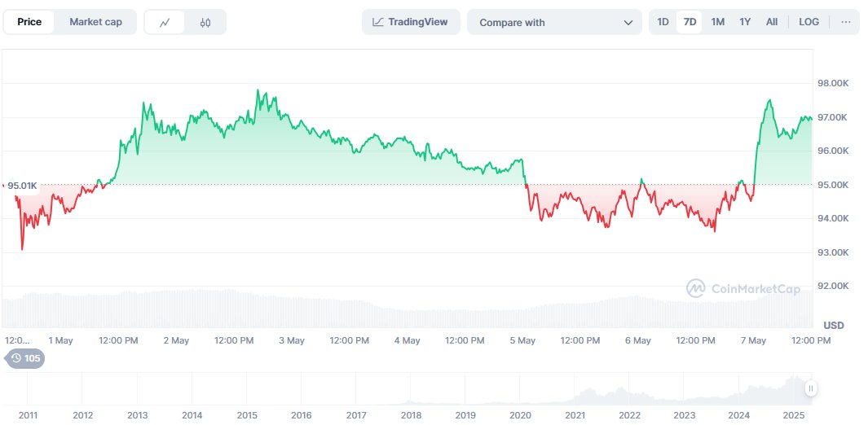This screenshot has height=425, width=868.
Task: Switch to candlestick chart icon
Action: tap(205, 23)
